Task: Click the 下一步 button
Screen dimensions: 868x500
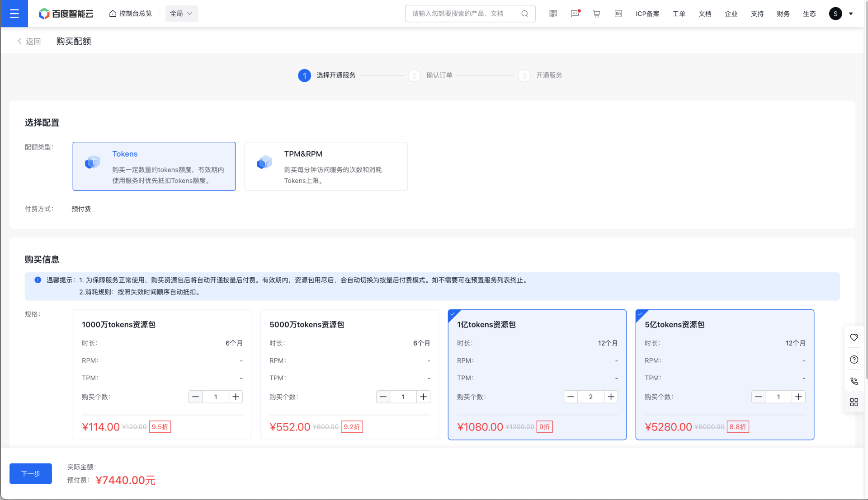Action: [31, 473]
